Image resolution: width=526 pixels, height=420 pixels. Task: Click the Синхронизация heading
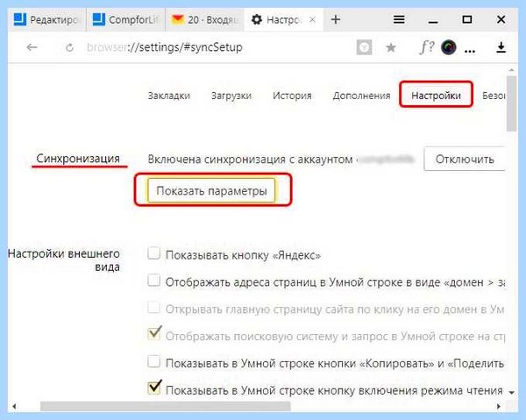pyautogui.click(x=78, y=159)
